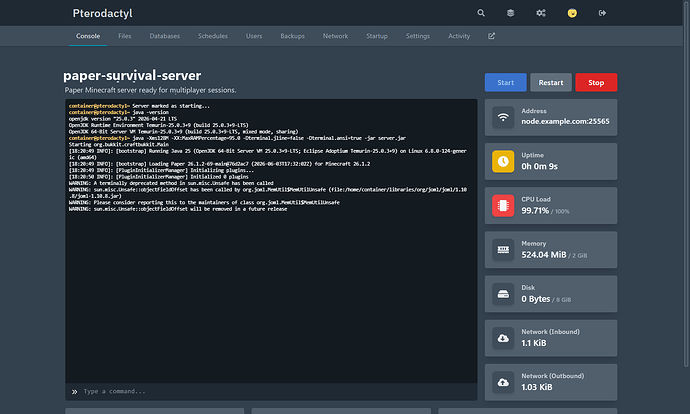This screenshot has width=690, height=414.
Task: Click the uptime value 0h 0m 9s
Action: point(540,166)
